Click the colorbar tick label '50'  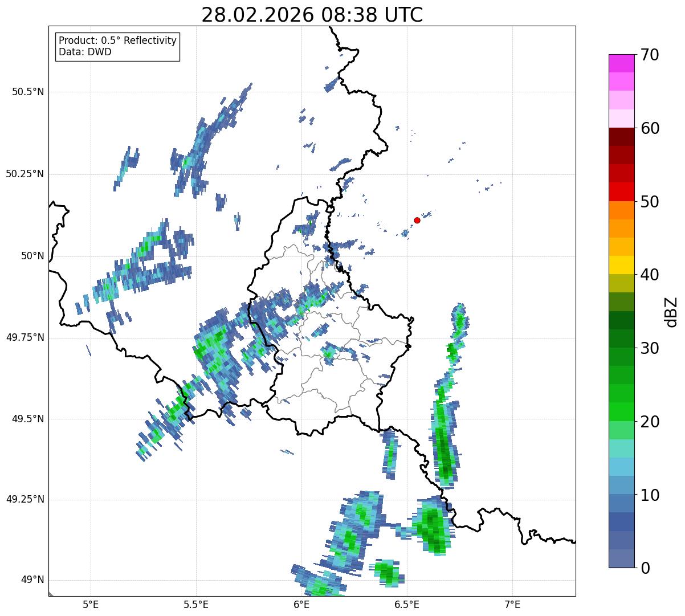650,202
